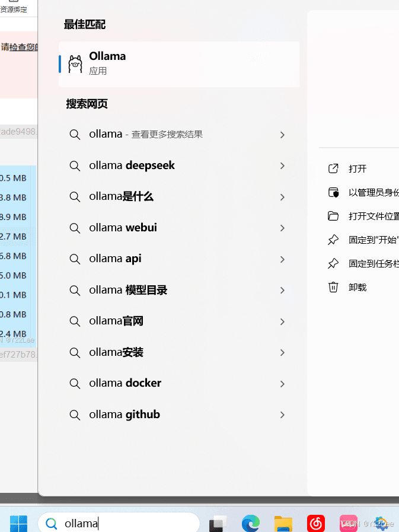
Task: Click search magnifier icon beside 'ollama github'
Action: point(75,415)
